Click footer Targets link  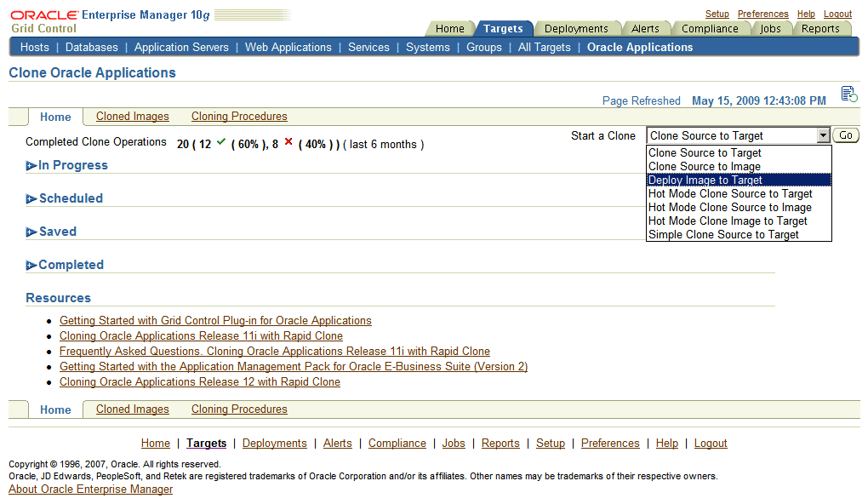point(207,443)
